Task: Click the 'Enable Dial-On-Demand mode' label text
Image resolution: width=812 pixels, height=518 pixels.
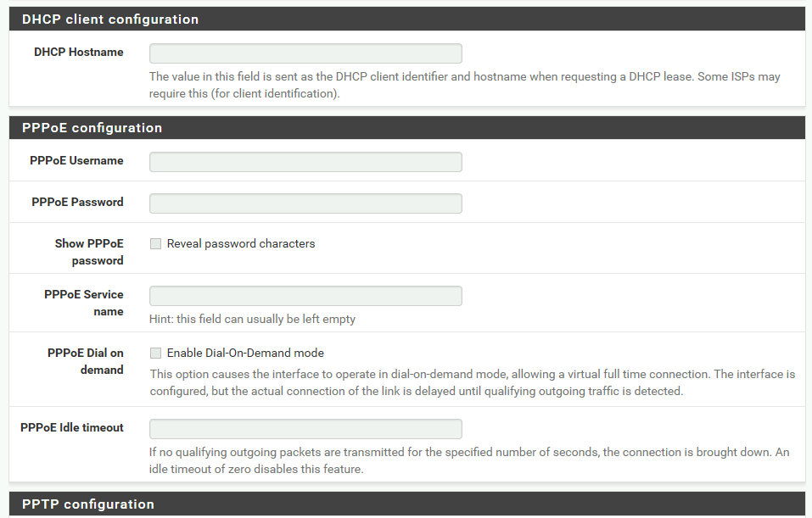Action: 245,353
